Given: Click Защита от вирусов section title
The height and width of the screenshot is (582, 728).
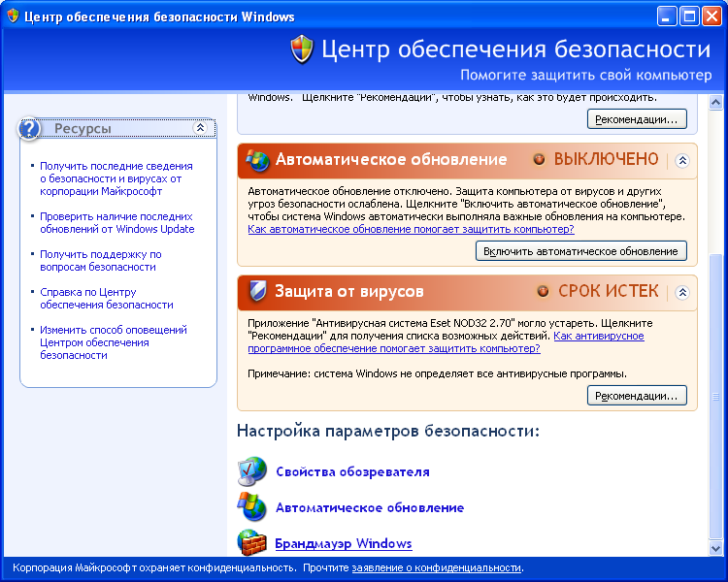Looking at the screenshot, I should click(x=349, y=291).
